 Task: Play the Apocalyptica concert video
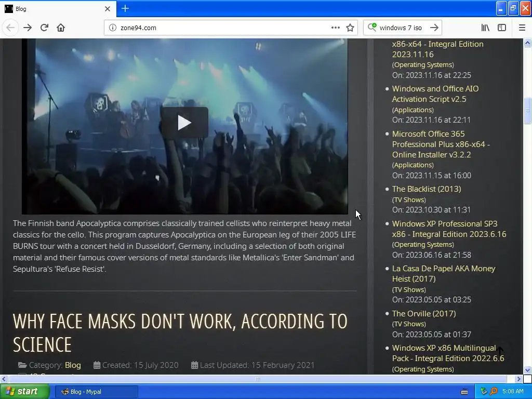click(184, 123)
